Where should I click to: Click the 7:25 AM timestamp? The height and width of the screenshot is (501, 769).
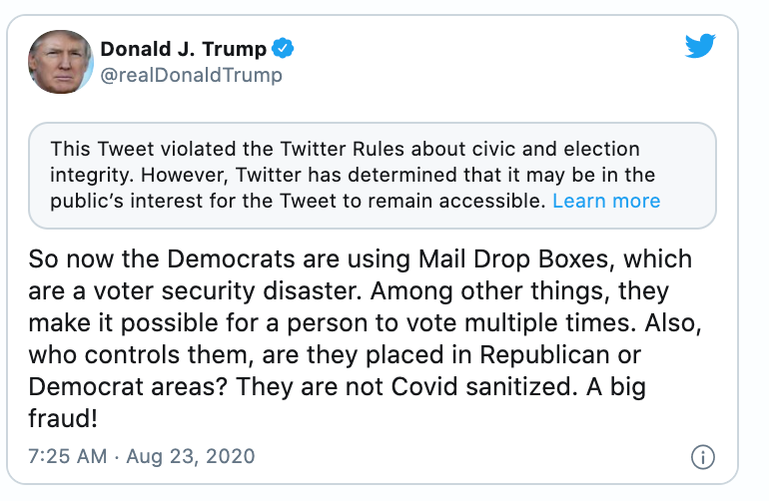pos(68,456)
